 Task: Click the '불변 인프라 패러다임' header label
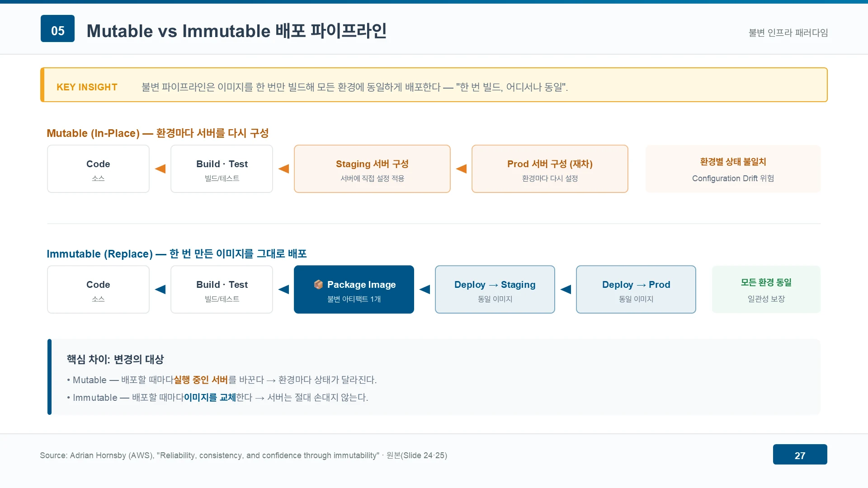coord(788,33)
